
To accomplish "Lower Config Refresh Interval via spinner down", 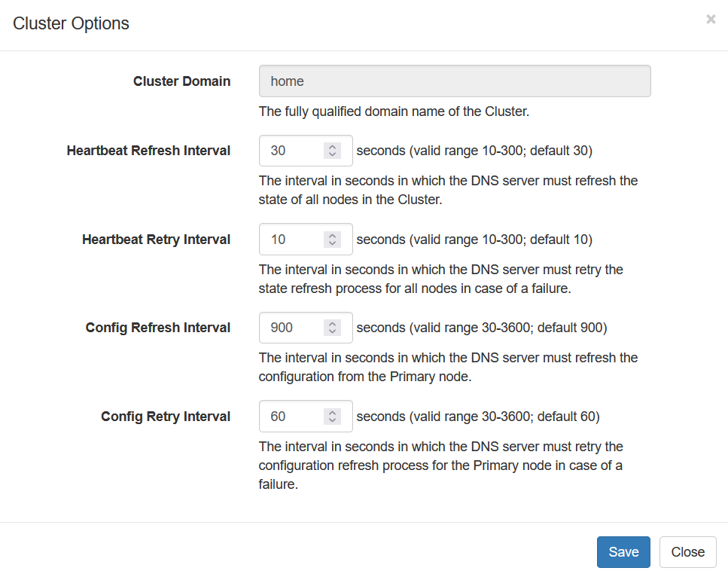I will pyautogui.click(x=332, y=332).
